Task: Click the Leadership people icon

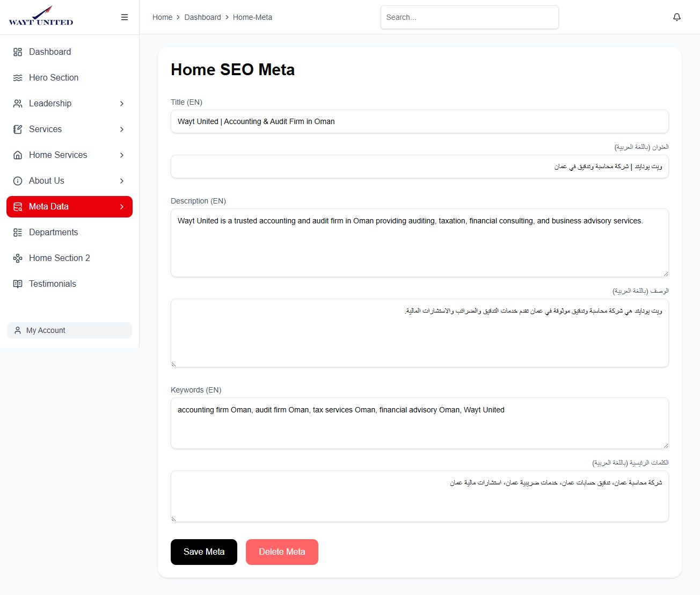Action: pos(18,104)
